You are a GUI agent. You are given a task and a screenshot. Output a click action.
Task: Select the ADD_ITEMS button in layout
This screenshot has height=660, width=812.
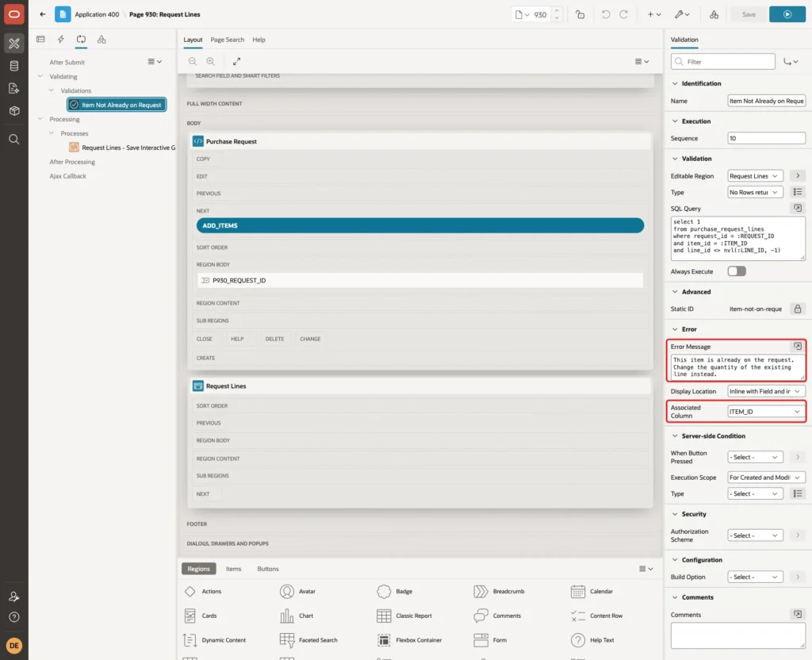pyautogui.click(x=420, y=225)
